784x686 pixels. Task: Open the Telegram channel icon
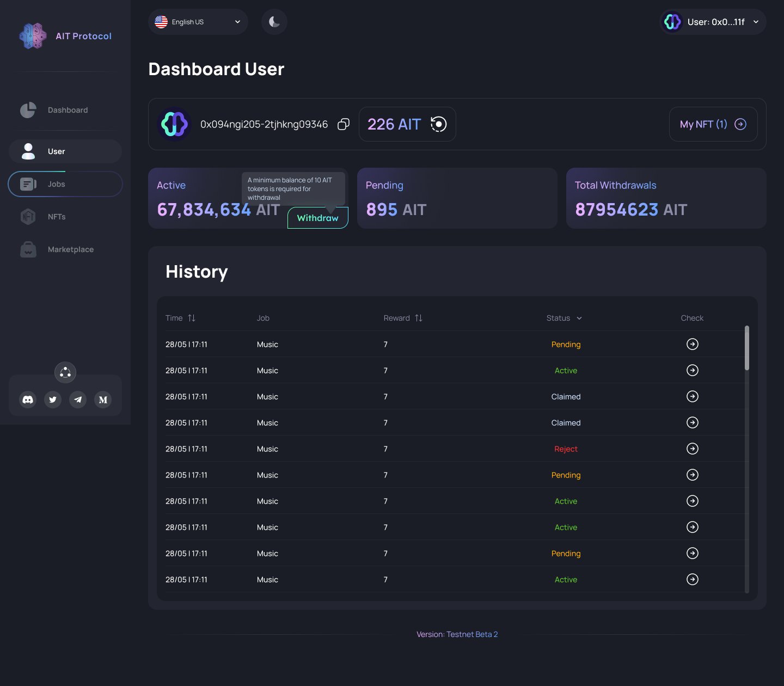(x=78, y=399)
